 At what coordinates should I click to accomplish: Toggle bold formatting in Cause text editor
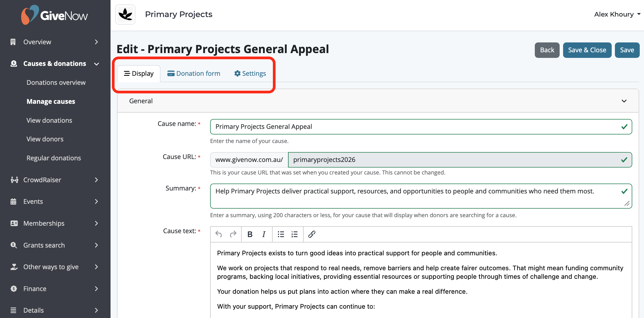point(250,234)
